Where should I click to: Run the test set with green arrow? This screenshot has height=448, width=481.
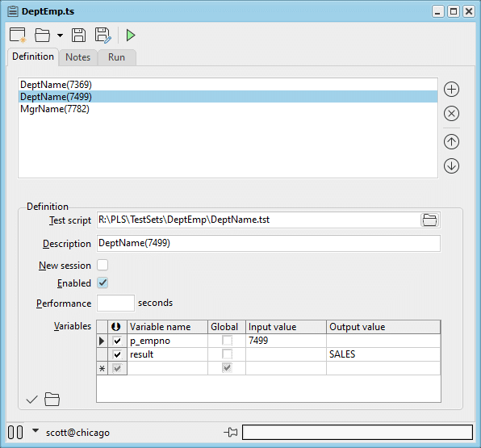click(x=131, y=35)
